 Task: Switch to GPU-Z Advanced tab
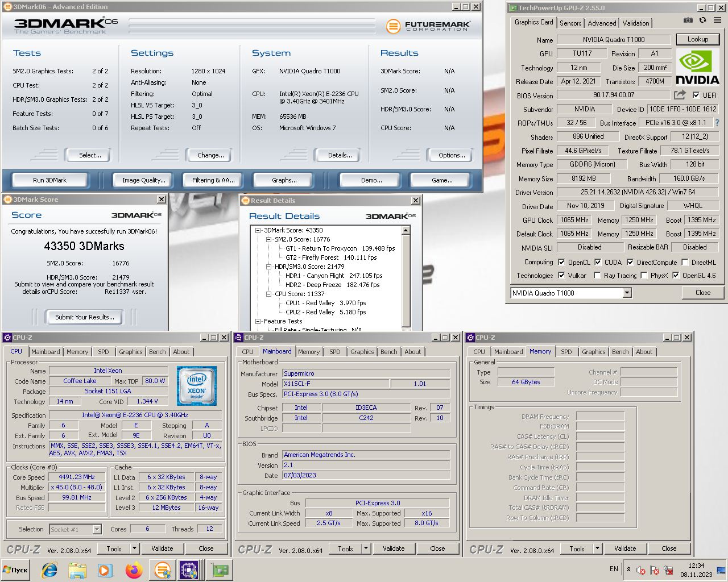click(x=602, y=23)
